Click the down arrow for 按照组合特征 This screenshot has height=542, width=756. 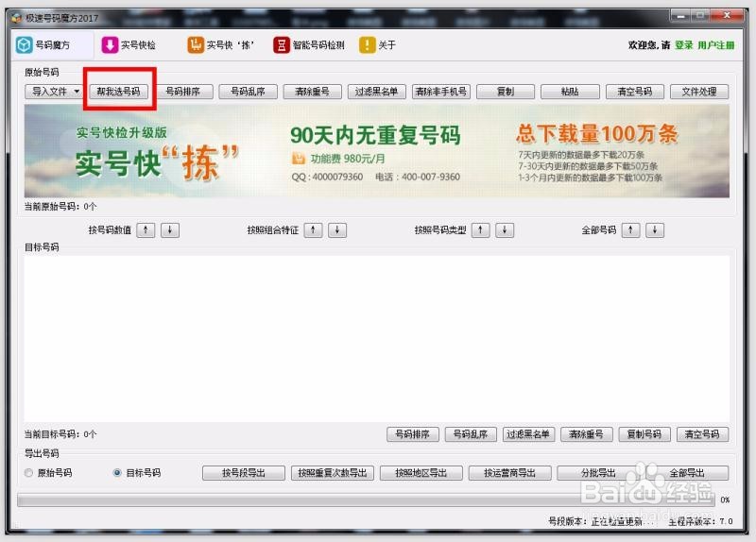point(337,229)
